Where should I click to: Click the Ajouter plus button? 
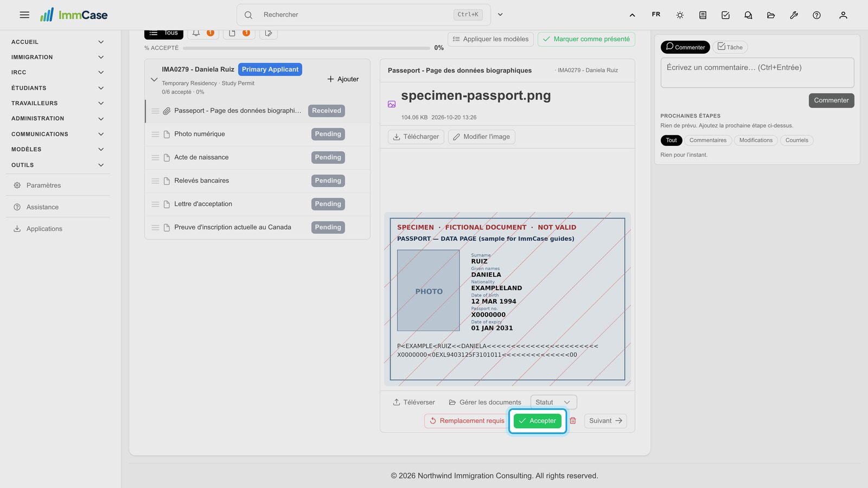343,79
